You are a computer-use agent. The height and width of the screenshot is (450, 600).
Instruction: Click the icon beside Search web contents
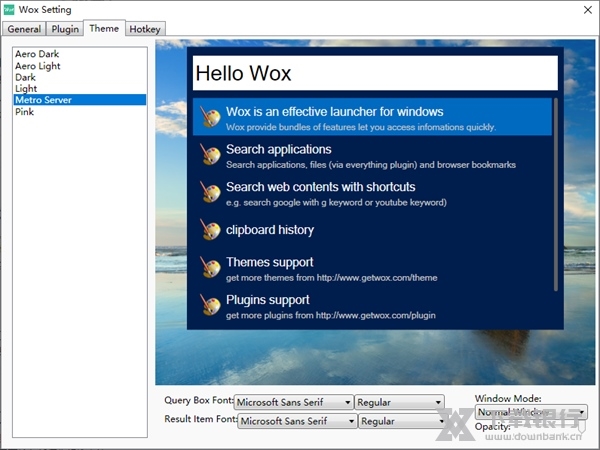(209, 192)
